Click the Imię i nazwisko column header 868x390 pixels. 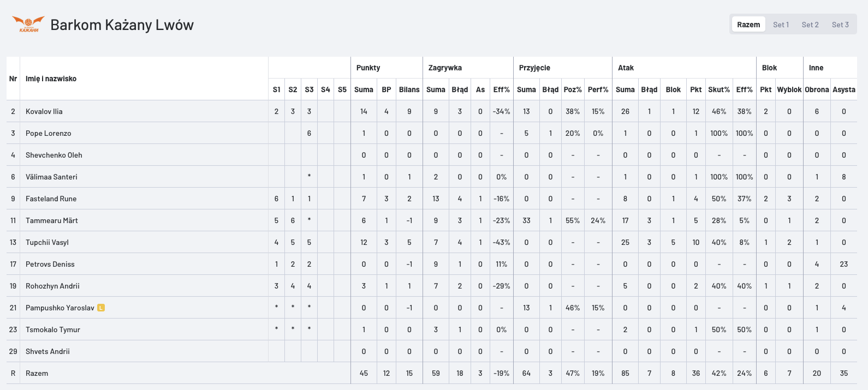51,79
